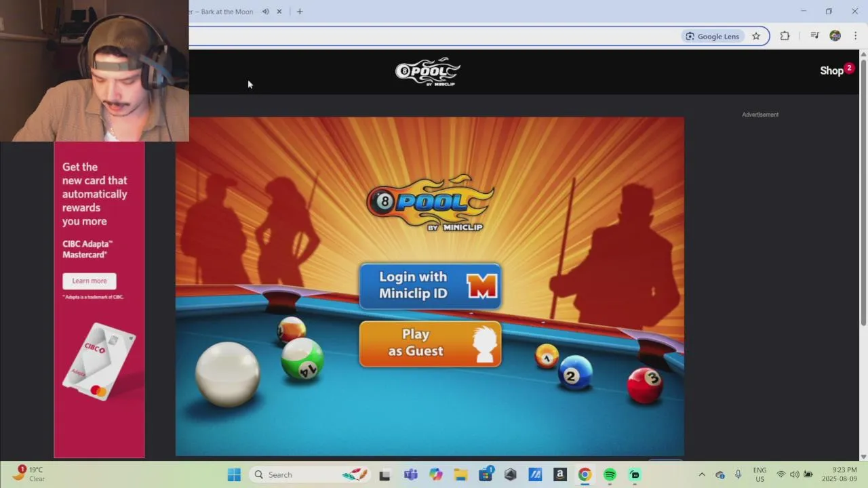Select the Bark at the Moon tab
868x488 pixels.
[226, 12]
